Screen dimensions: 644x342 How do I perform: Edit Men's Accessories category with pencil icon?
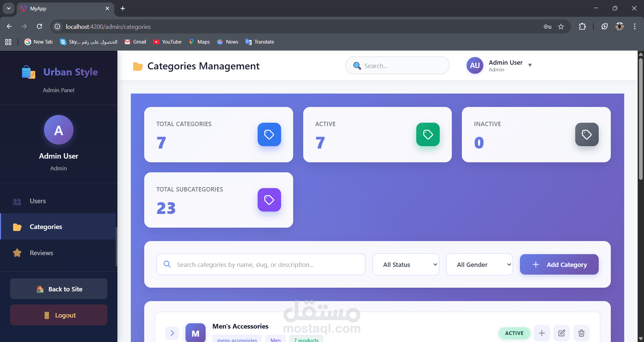click(562, 333)
